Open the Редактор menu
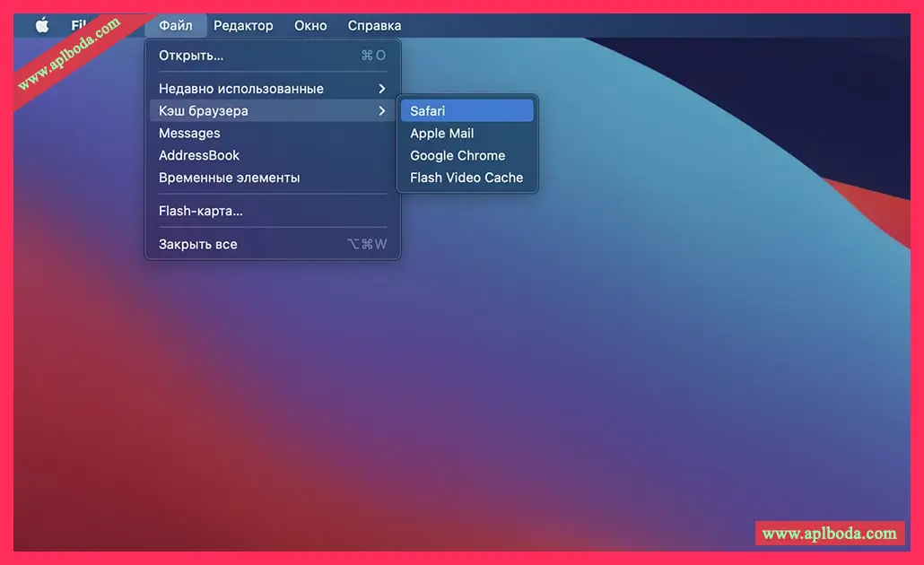This screenshot has height=565, width=924. 243,25
